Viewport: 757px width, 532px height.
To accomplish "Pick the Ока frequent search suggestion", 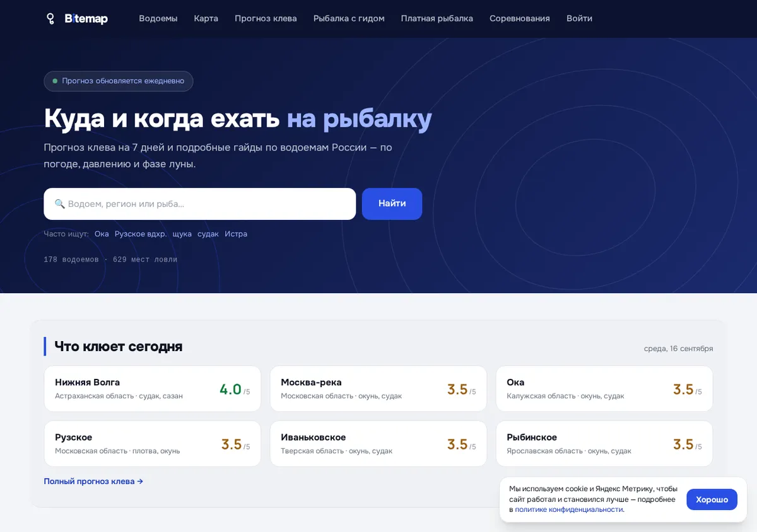I will click(x=102, y=234).
